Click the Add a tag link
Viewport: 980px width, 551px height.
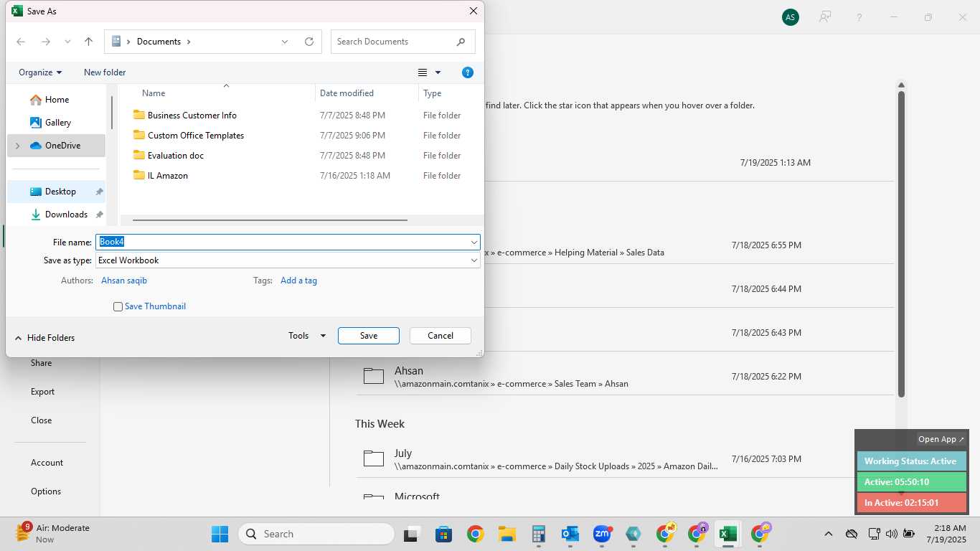tap(298, 281)
